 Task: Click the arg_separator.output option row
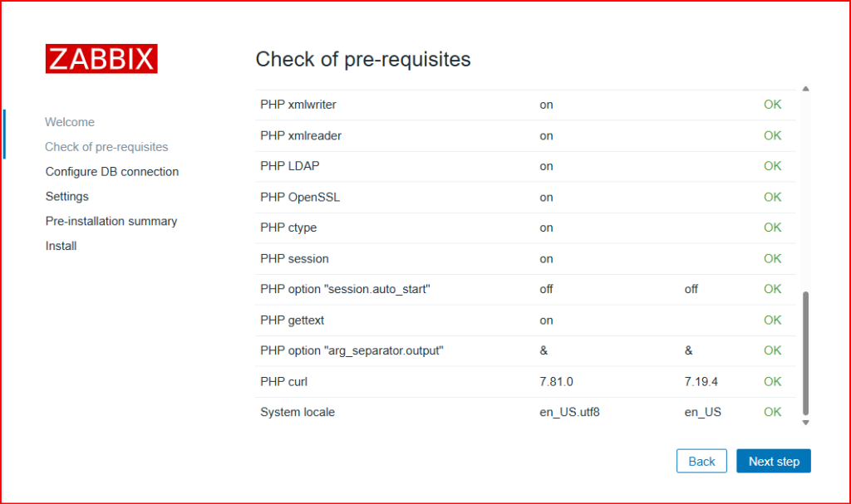click(x=525, y=351)
